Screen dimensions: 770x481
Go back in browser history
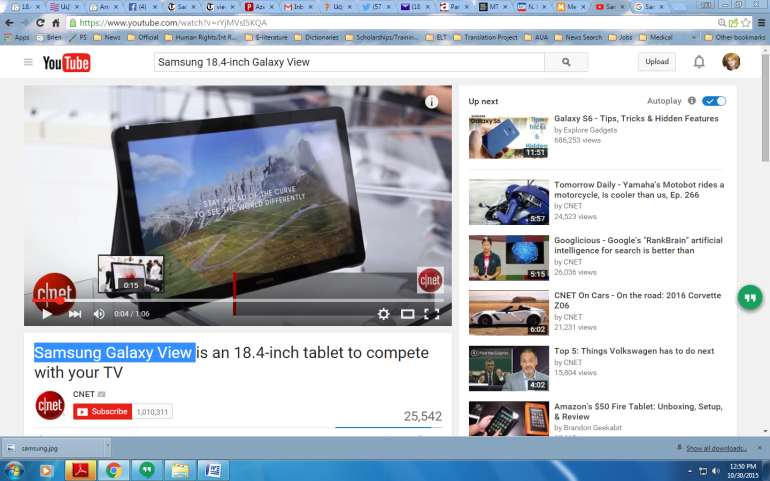[9, 23]
